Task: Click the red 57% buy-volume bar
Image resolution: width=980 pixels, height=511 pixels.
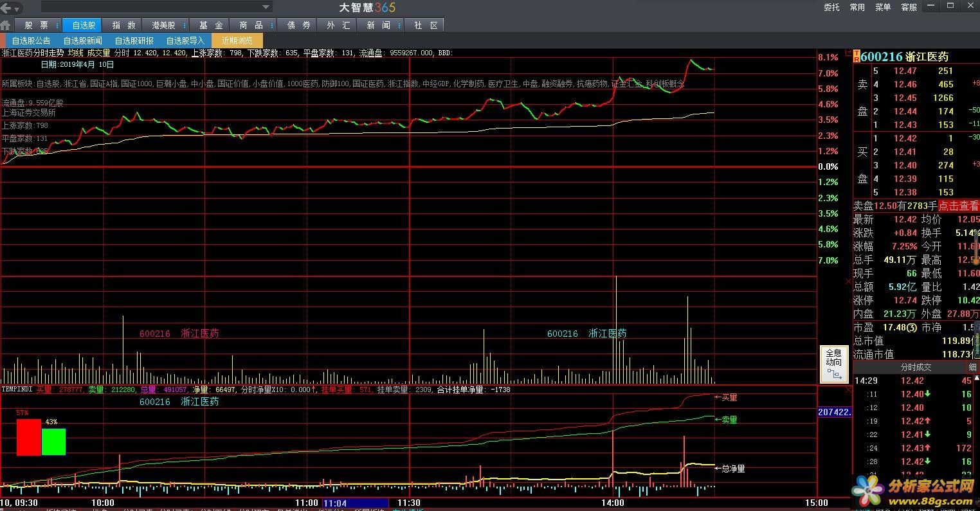Action: click(28, 437)
